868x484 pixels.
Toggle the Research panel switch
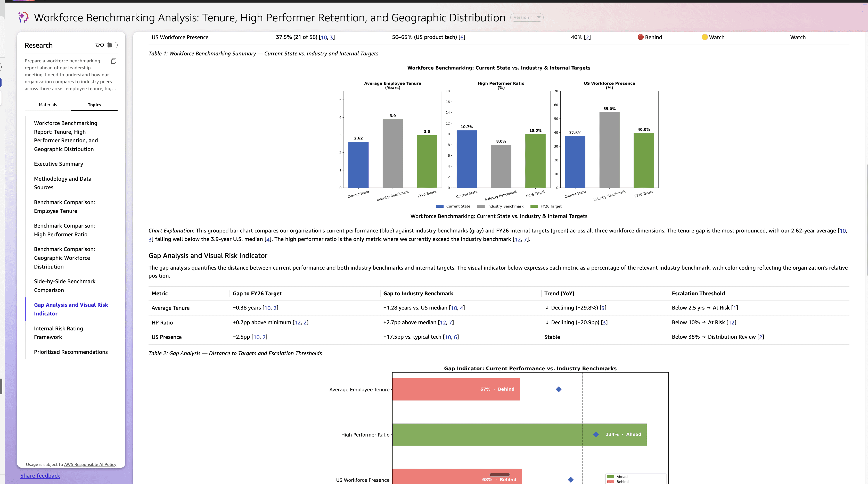112,45
